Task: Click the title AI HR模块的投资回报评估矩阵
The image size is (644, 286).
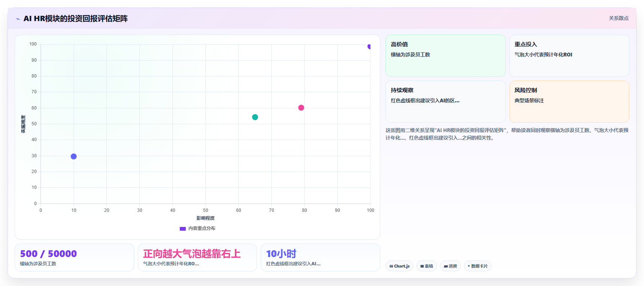Action: tap(76, 18)
